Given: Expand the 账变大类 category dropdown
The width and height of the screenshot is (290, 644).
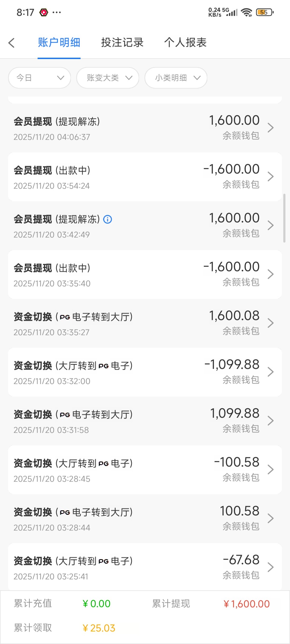Looking at the screenshot, I should click(108, 78).
